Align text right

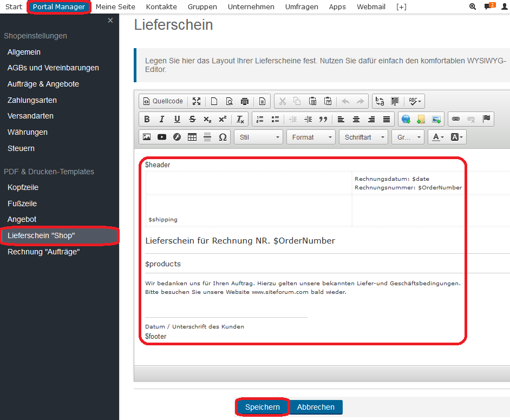[371, 119]
